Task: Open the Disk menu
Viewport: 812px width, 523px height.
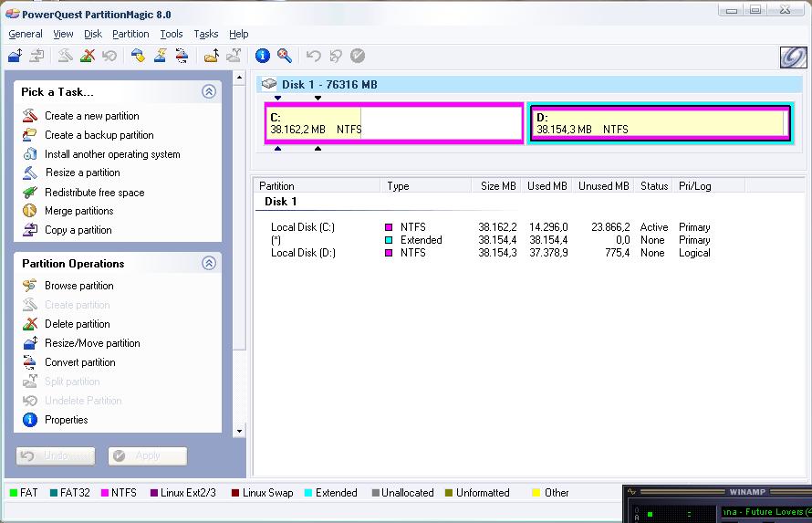Action: tap(93, 34)
